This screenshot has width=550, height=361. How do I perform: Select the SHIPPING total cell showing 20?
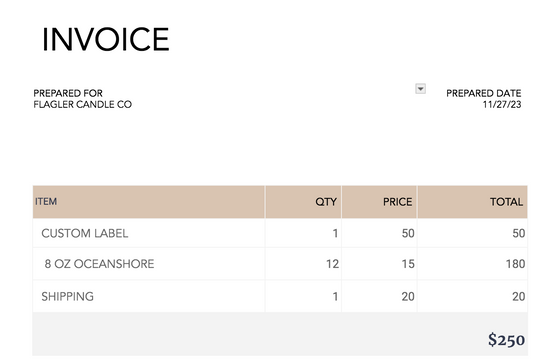(x=472, y=296)
